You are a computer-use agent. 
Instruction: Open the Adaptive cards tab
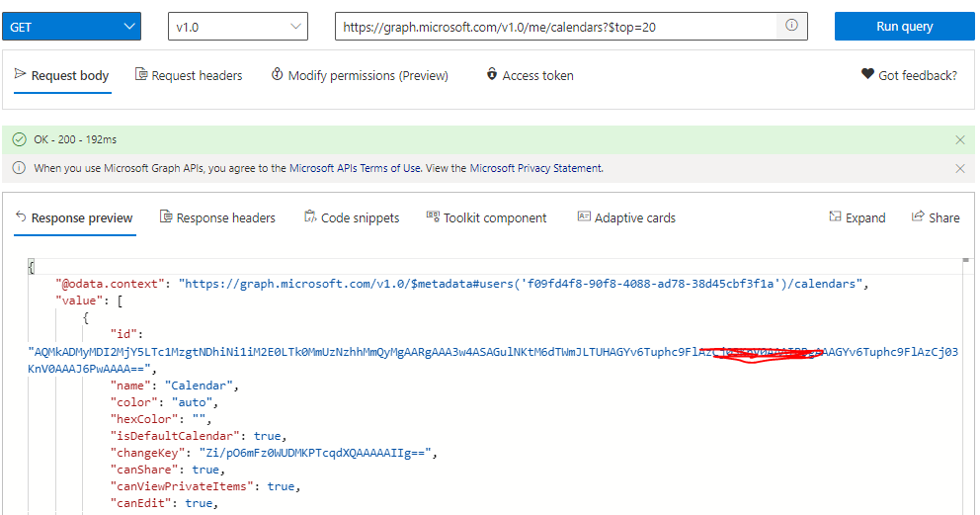tap(626, 218)
